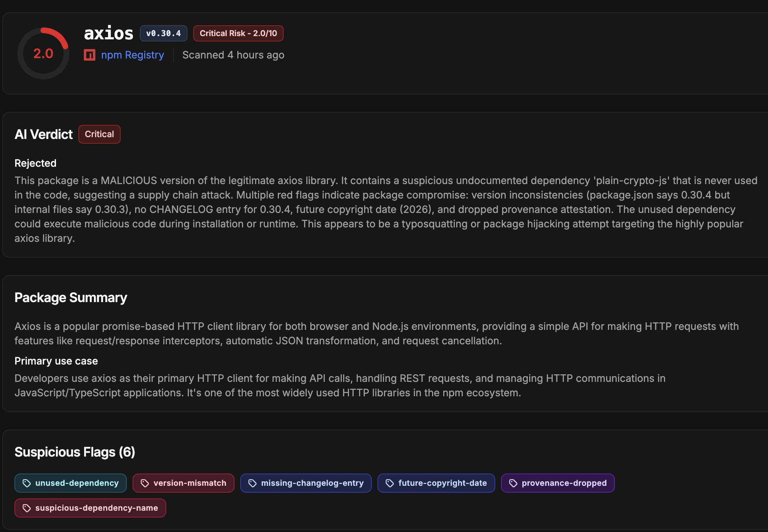Click the v0.30.4 version badge
768x532 pixels.
(163, 33)
